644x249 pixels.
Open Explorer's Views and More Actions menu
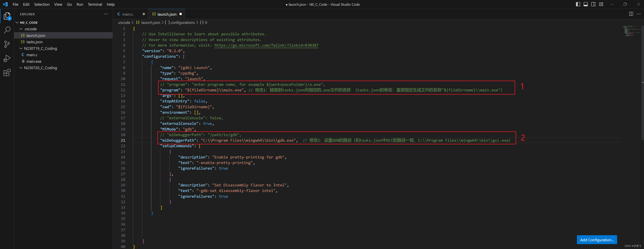point(106,14)
